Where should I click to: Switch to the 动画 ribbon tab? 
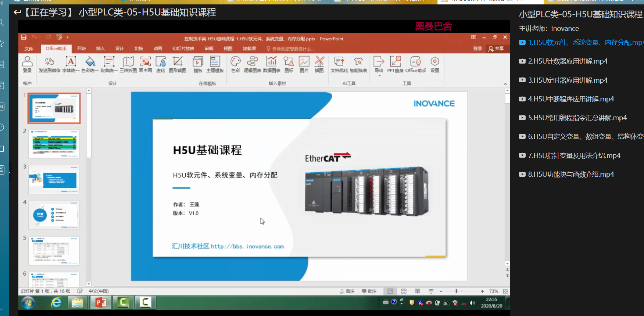pyautogui.click(x=158, y=49)
